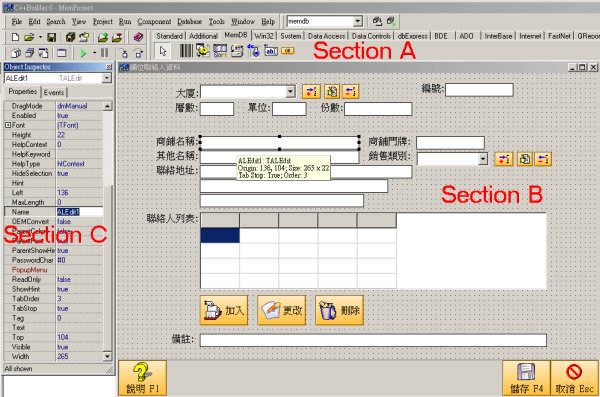
Task: Open the purple help book icon
Action: click(x=138, y=37)
